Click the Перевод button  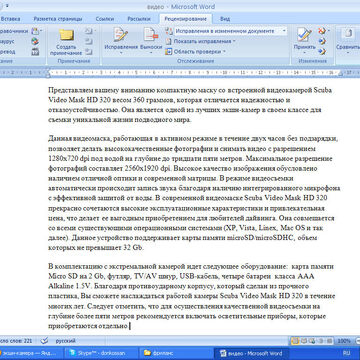[x=8, y=52]
